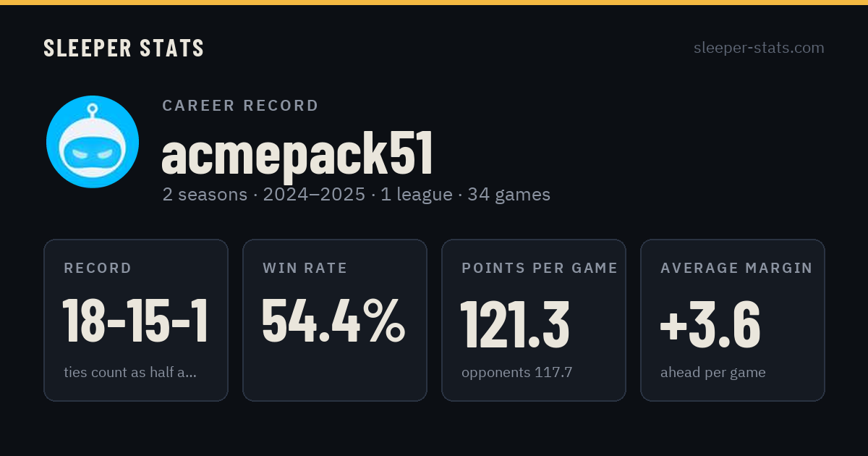Select the acmepack51 username heading

click(x=297, y=154)
